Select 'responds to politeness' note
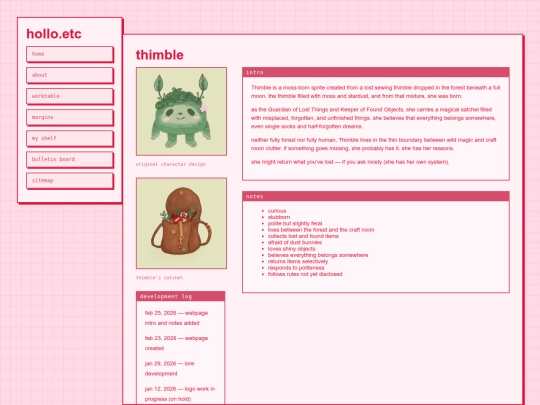The height and width of the screenshot is (405, 540). (296, 268)
